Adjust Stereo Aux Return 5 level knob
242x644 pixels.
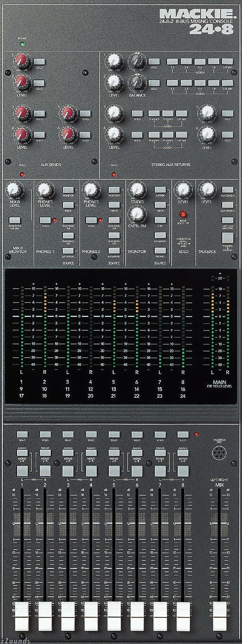[207, 113]
